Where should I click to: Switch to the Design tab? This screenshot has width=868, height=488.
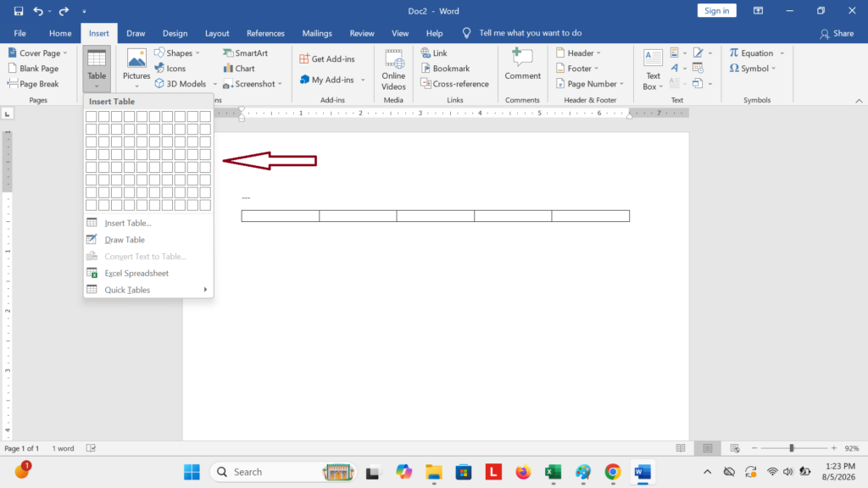click(x=175, y=33)
